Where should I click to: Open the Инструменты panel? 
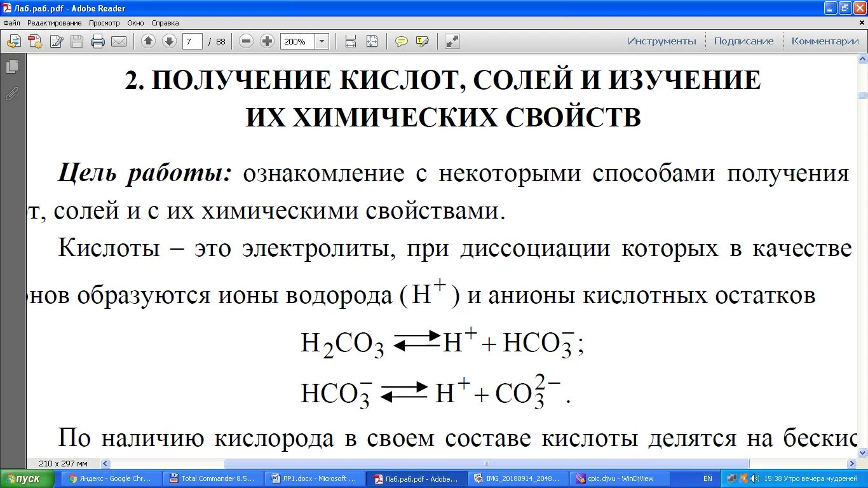coord(662,41)
